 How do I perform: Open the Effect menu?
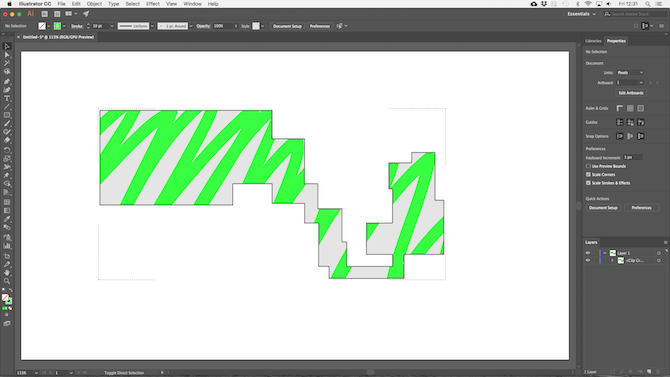(x=153, y=4)
